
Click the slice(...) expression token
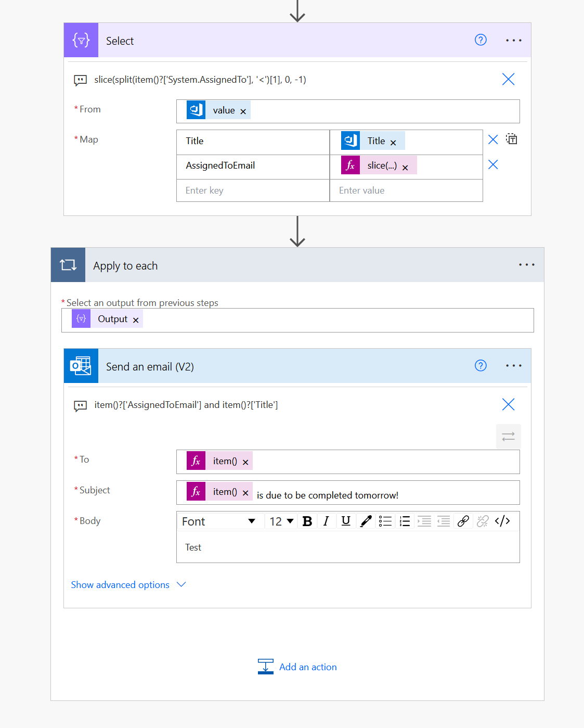[x=381, y=165]
